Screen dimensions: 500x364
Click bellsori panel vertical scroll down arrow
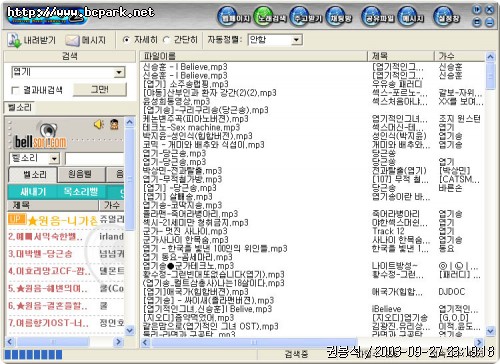(130, 331)
